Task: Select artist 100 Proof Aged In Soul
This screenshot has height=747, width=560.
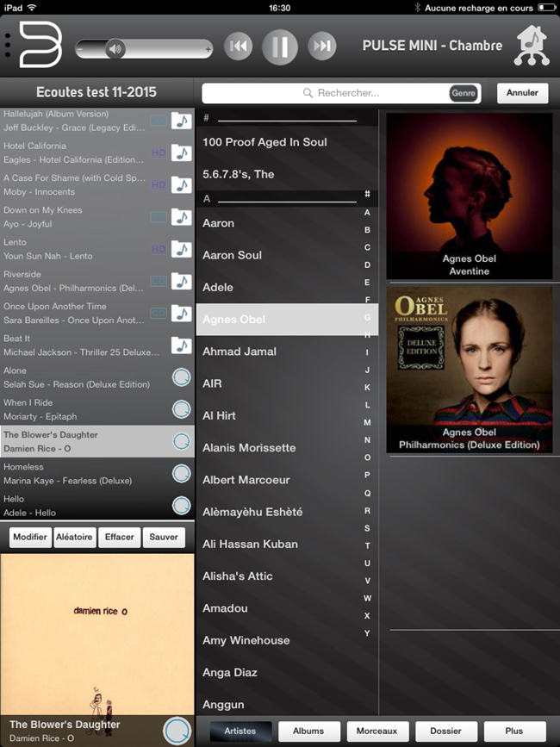Action: [x=287, y=142]
